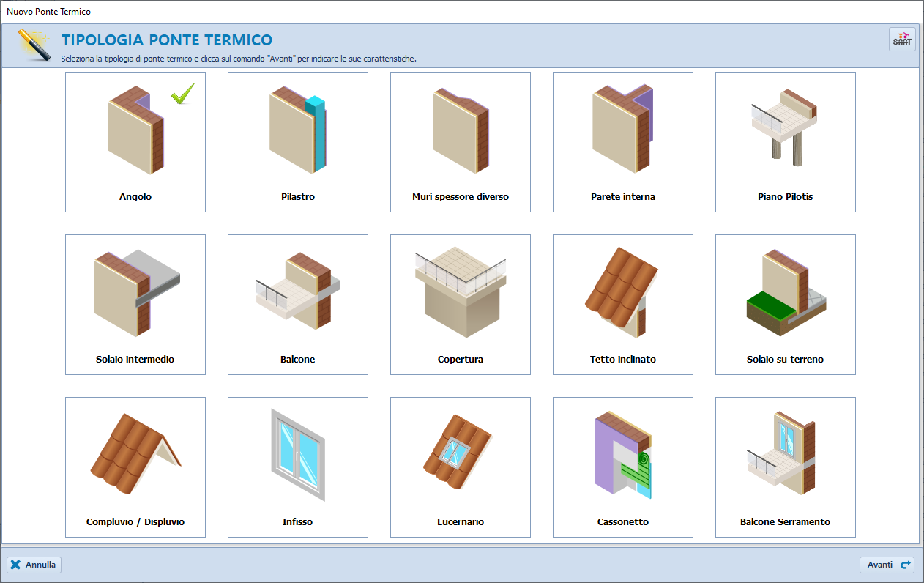Viewport: 924px width, 583px height.
Task: Click the SAAT logo icon in the header
Action: click(x=902, y=40)
